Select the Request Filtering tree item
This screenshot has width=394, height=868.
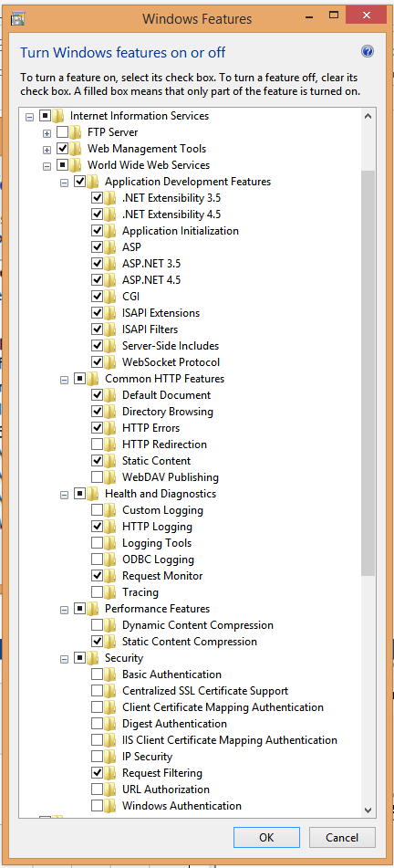(x=162, y=773)
